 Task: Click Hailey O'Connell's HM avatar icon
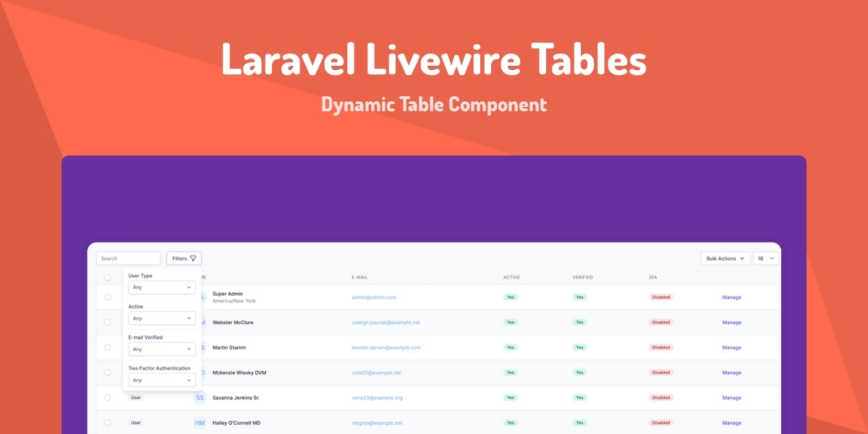[x=200, y=422]
